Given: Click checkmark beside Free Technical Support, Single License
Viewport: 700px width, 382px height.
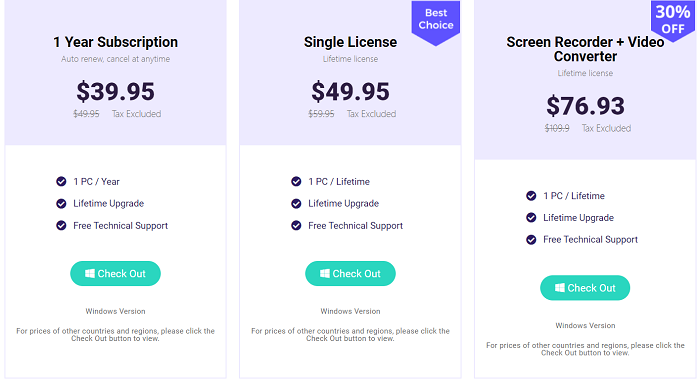Looking at the screenshot, I should [x=296, y=225].
